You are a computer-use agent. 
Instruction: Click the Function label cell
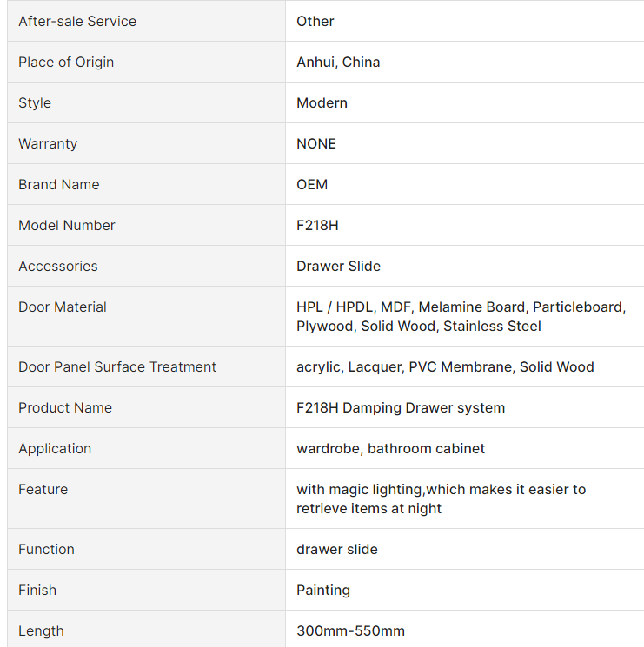pos(146,549)
